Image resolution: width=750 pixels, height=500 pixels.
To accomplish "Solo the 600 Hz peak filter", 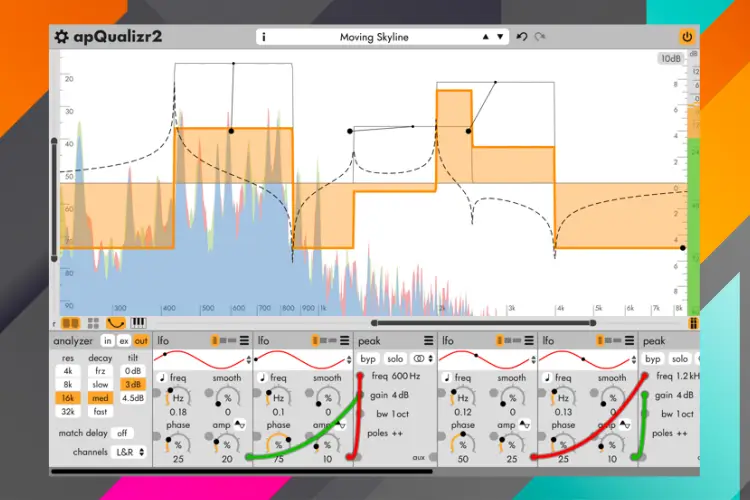I will [395, 359].
